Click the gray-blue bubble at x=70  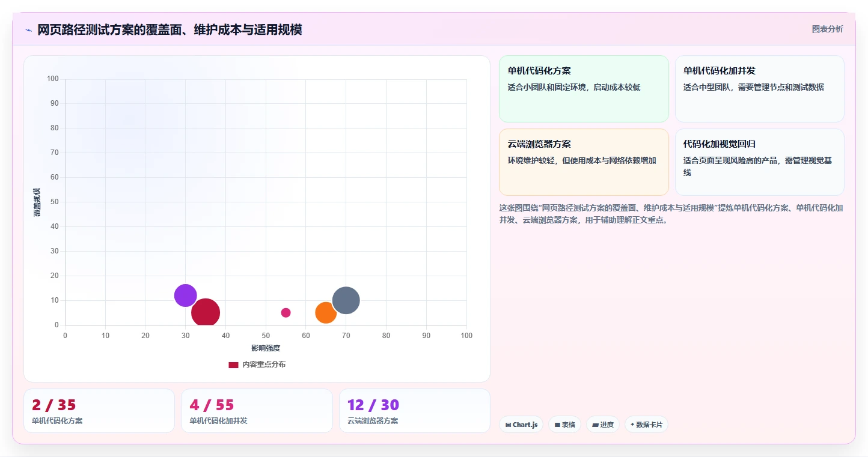[x=346, y=300]
